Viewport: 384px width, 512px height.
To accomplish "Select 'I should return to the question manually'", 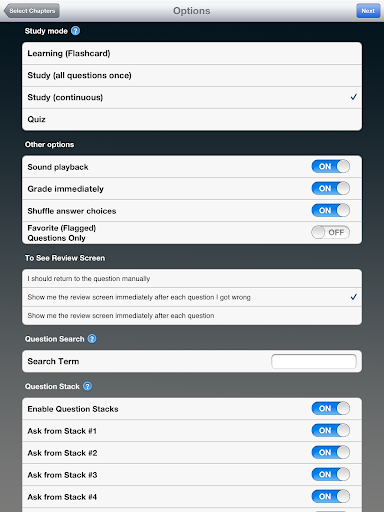I will point(192,279).
